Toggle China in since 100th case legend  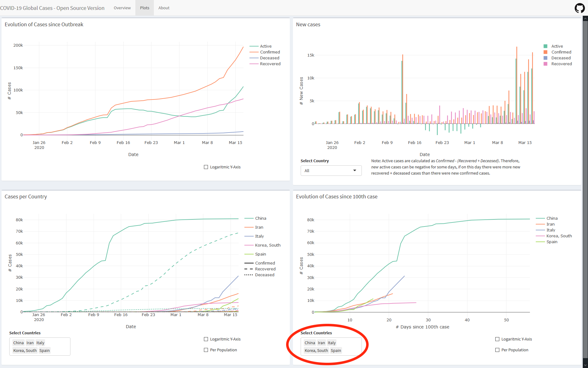coord(547,218)
